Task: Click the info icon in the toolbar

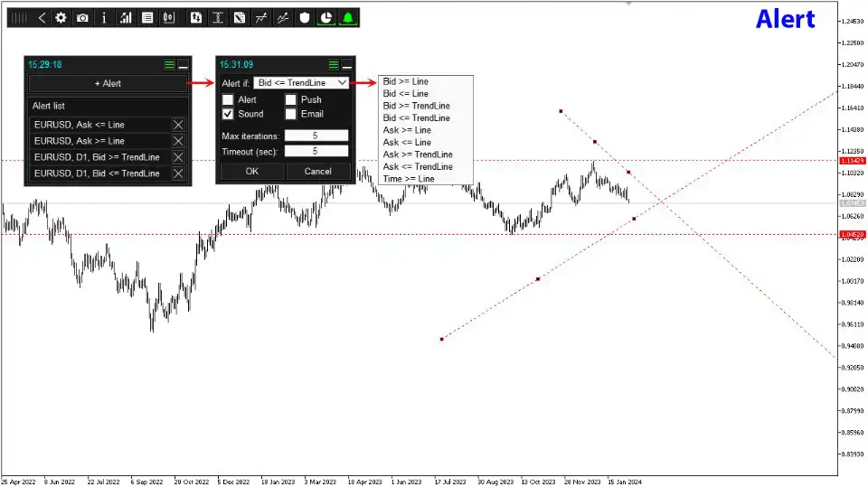Action: tap(104, 17)
